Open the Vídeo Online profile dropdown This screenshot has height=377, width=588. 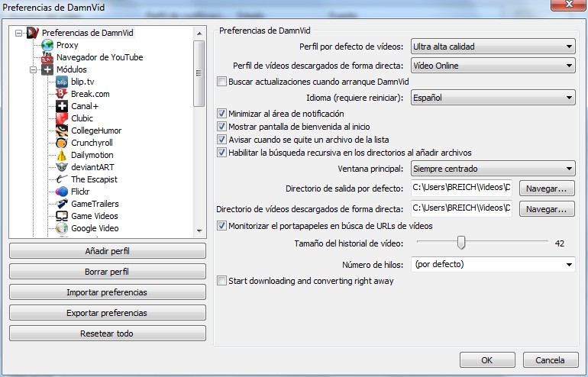[493, 66]
